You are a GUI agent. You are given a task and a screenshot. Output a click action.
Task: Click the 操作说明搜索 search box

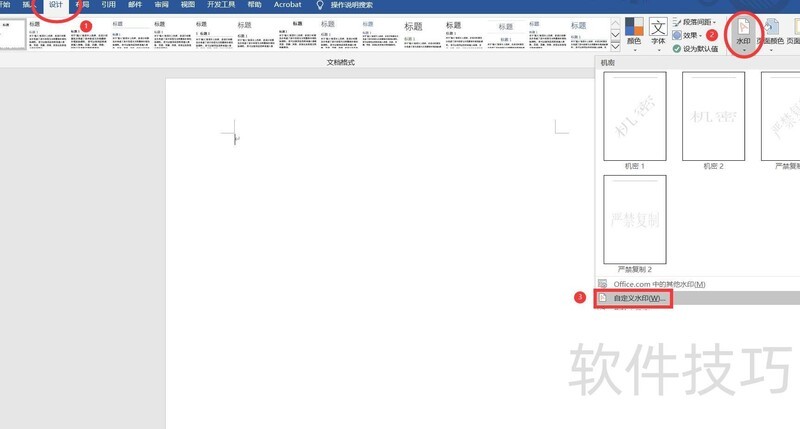point(351,5)
